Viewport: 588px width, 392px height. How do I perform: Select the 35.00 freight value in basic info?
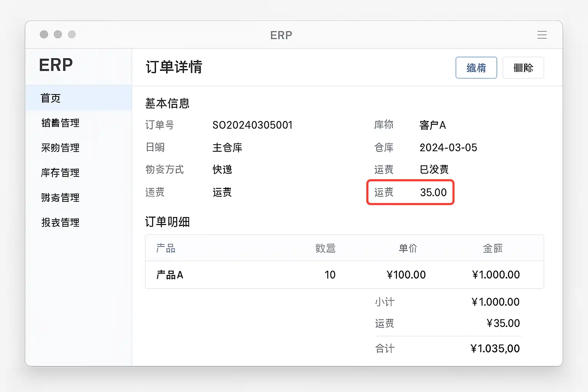433,192
